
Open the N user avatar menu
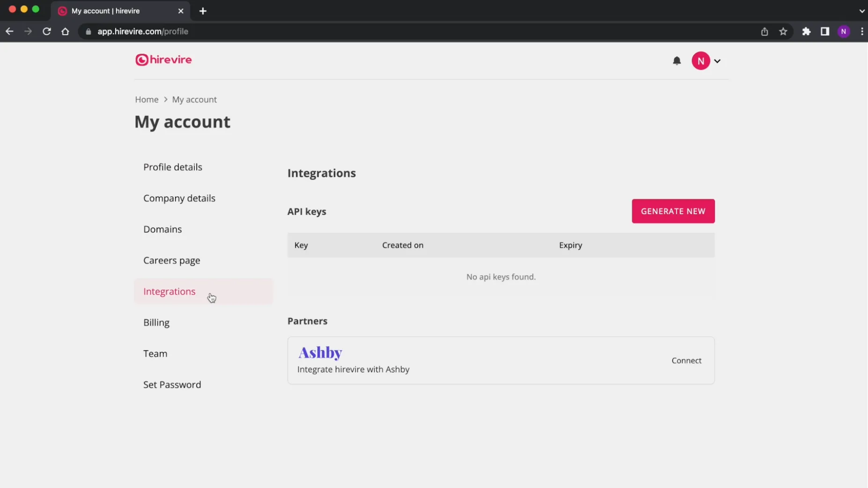coord(700,61)
